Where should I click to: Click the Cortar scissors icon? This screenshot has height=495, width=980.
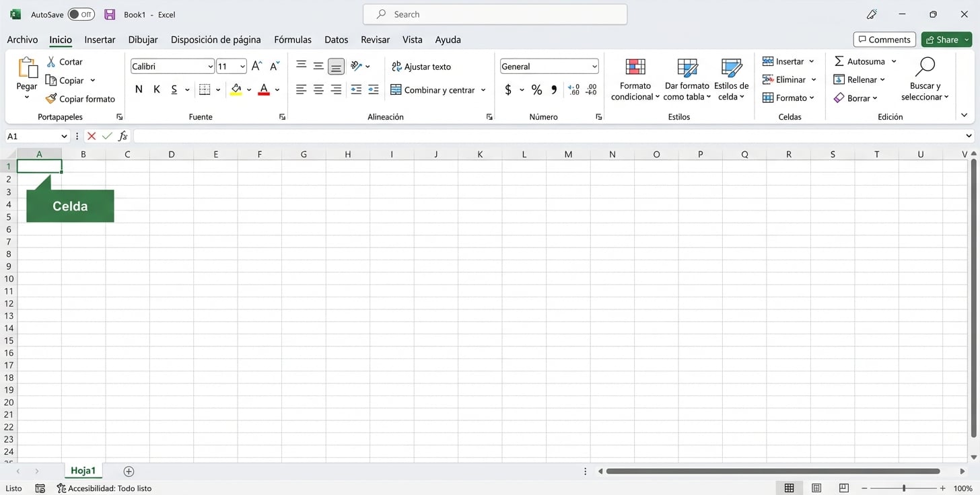coord(51,62)
